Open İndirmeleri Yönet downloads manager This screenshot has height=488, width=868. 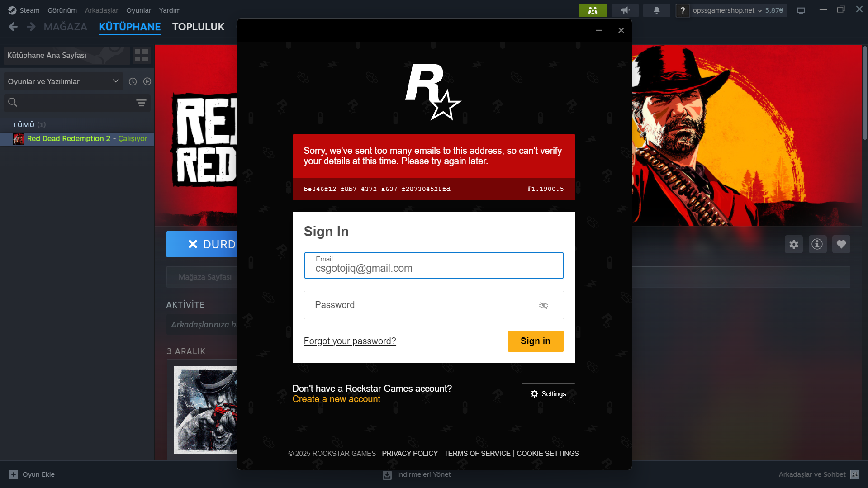(x=424, y=474)
